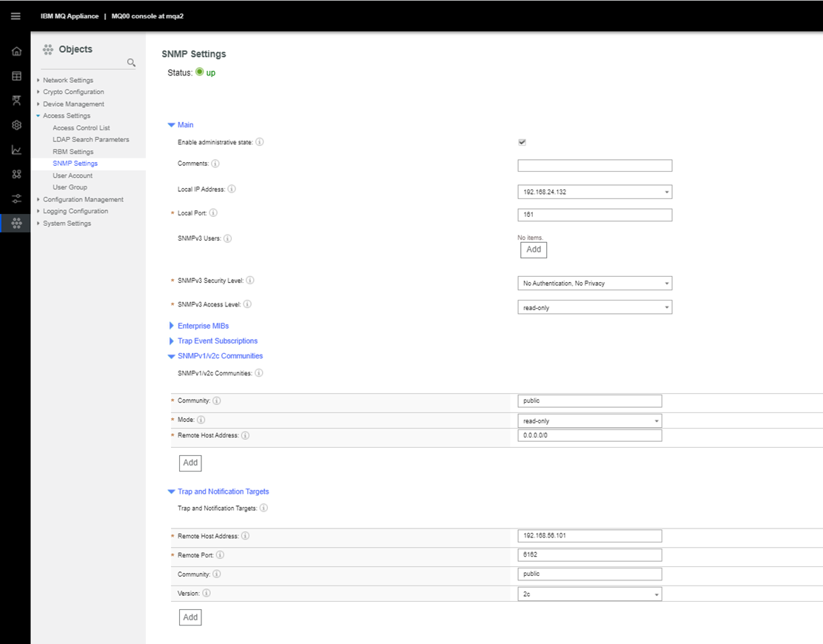Focus the Comments input field
This screenshot has width=823, height=644.
(595, 165)
